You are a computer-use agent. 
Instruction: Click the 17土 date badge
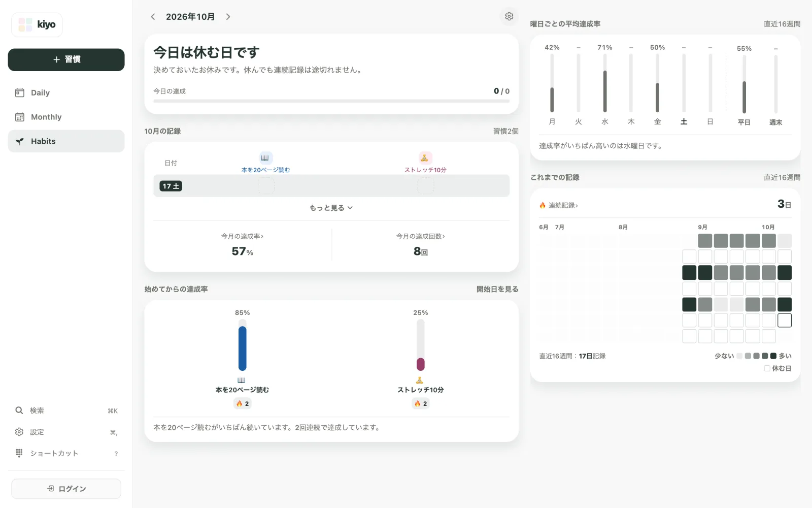pyautogui.click(x=171, y=186)
